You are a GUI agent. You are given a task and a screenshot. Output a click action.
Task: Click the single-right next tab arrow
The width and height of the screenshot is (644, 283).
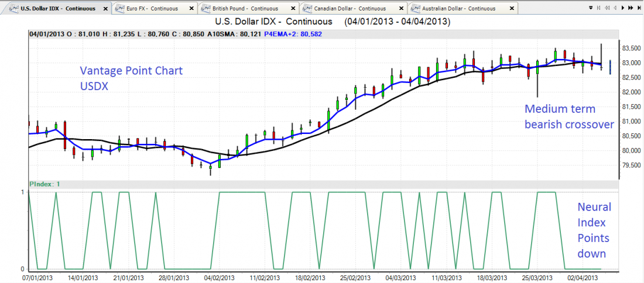coord(622,8)
